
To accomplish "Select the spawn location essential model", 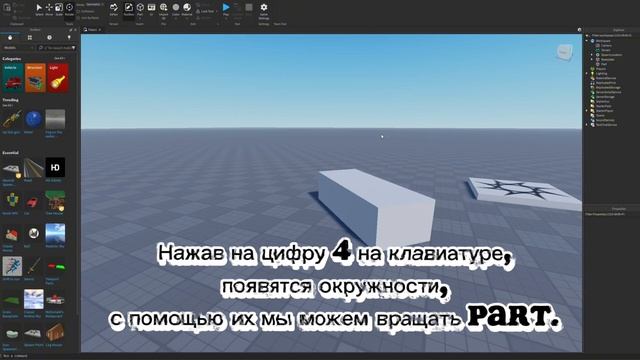I will pos(11,169).
